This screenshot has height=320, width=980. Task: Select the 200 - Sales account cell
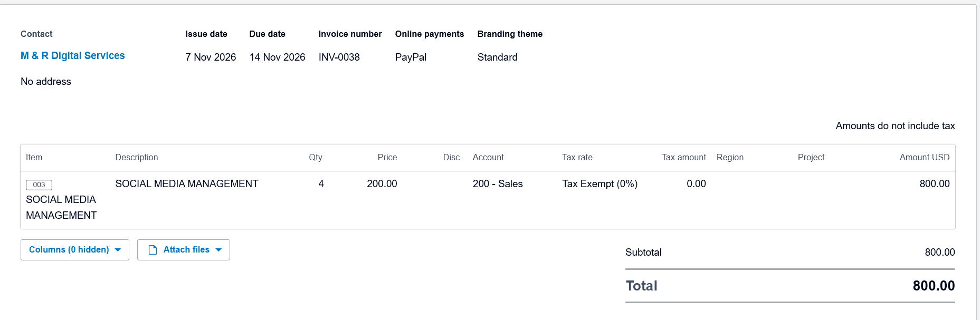point(498,183)
